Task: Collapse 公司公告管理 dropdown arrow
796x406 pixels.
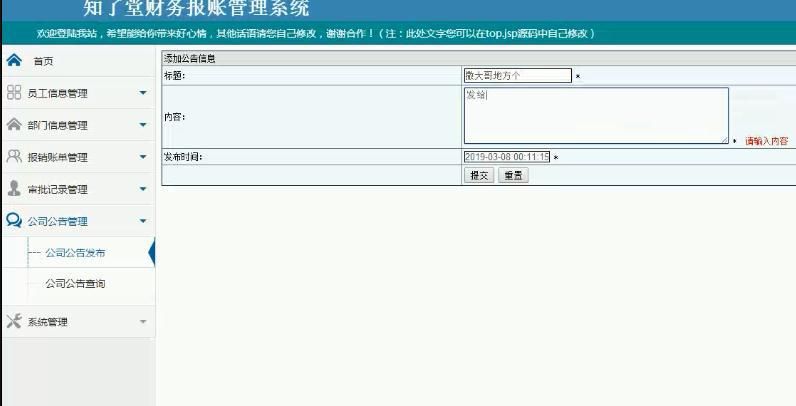Action: coord(143,221)
